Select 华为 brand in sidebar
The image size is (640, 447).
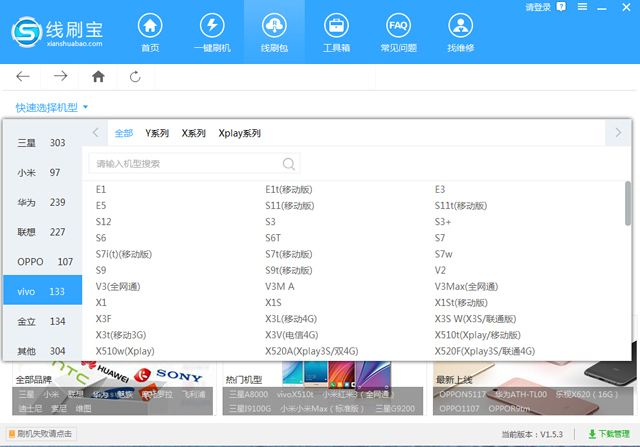(x=42, y=202)
